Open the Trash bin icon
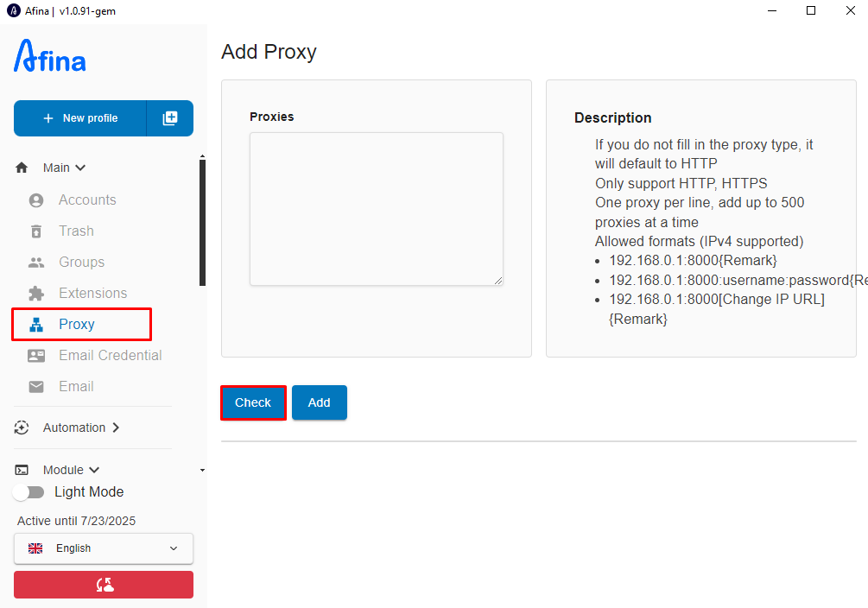Image resolution: width=868 pixels, height=608 pixels. pyautogui.click(x=36, y=231)
